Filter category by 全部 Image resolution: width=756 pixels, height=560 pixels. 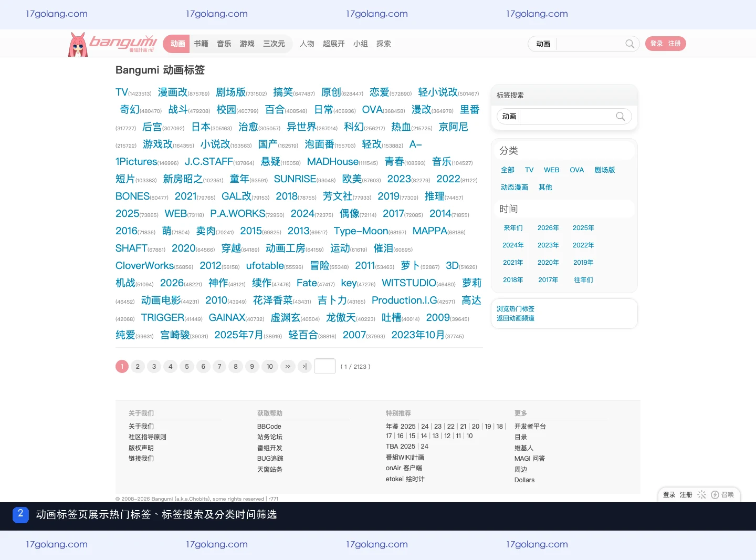point(508,170)
